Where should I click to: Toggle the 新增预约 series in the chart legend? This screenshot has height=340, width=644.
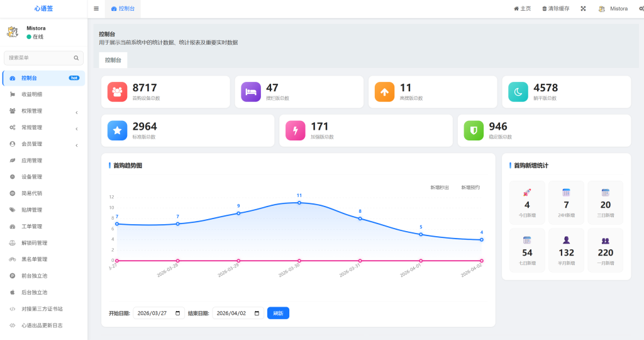470,188
